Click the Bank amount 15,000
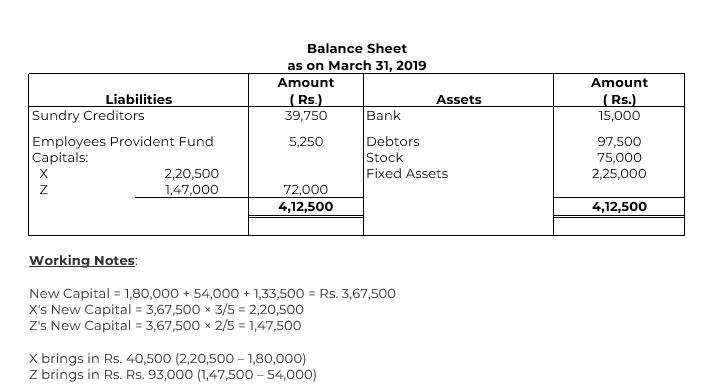The width and height of the screenshot is (716, 391). tap(619, 116)
